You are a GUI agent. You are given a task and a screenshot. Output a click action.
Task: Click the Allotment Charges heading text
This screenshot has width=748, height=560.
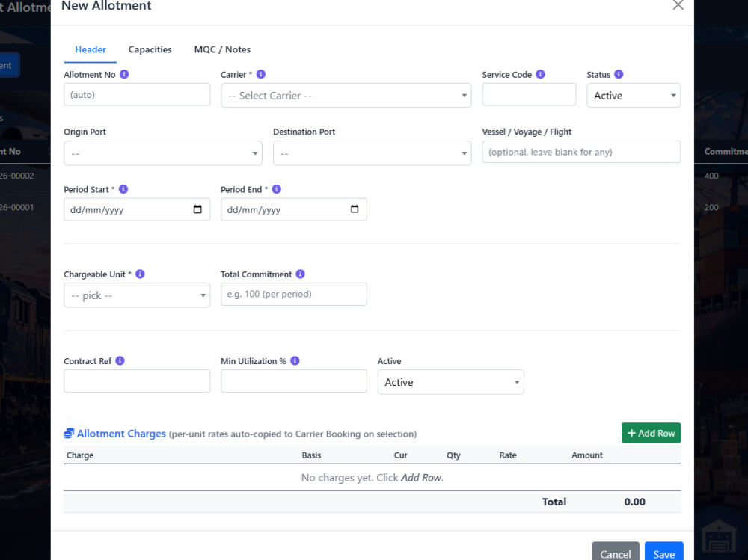point(121,434)
